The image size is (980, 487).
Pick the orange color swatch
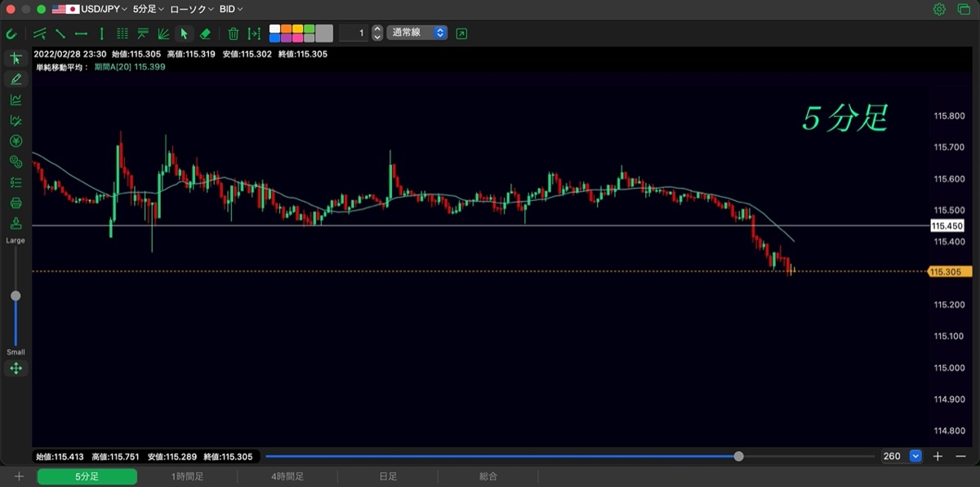coord(287,29)
